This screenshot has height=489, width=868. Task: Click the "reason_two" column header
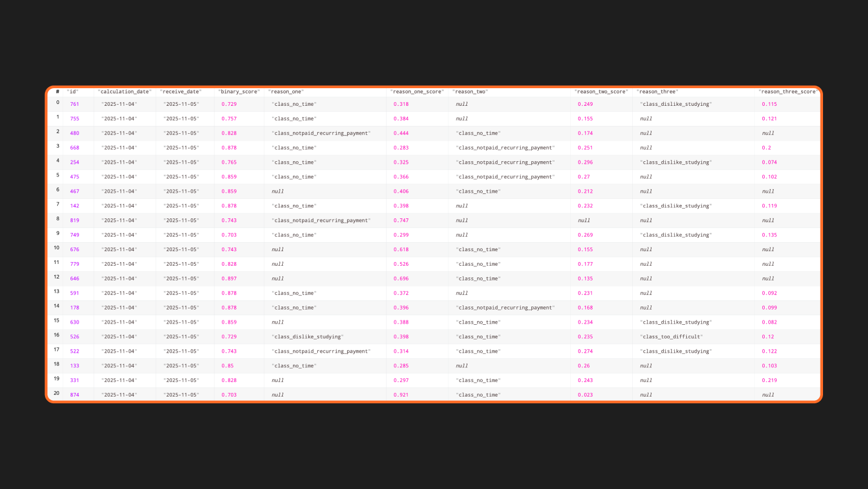[470, 92]
